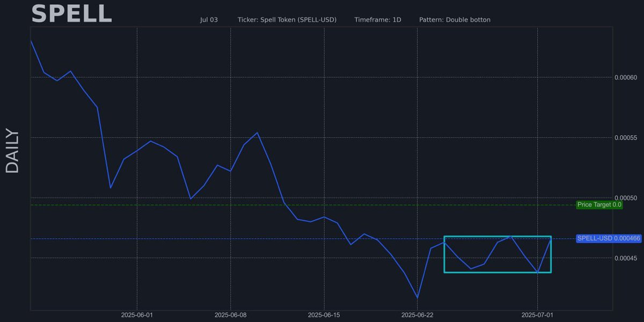644x322 pixels.
Task: Click the 0.00045 y-axis value
Action: pyautogui.click(x=625, y=258)
